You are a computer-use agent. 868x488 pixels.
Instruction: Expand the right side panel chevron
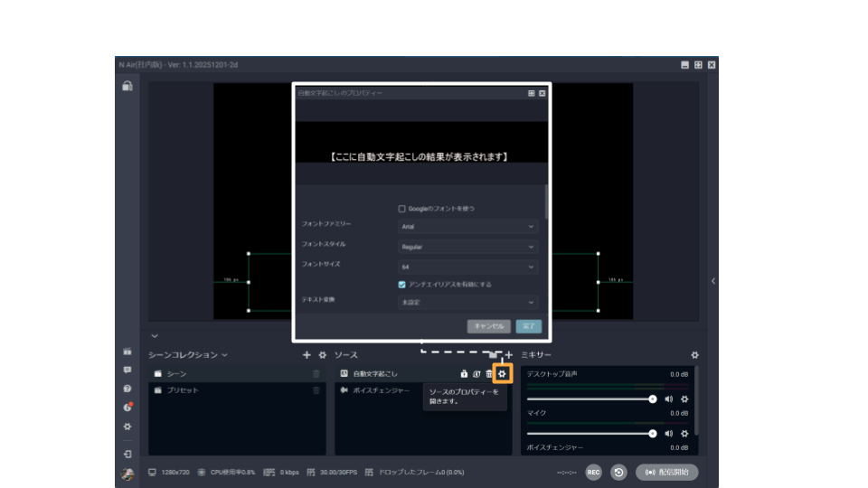[x=713, y=281]
